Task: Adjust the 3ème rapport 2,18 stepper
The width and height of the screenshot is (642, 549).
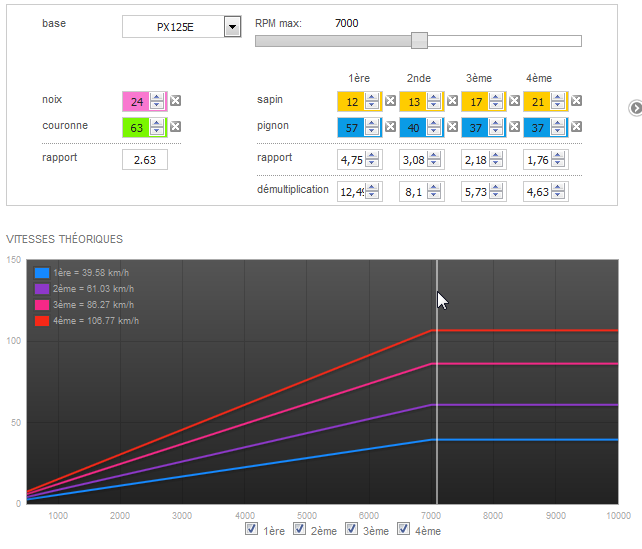Action: point(496,159)
